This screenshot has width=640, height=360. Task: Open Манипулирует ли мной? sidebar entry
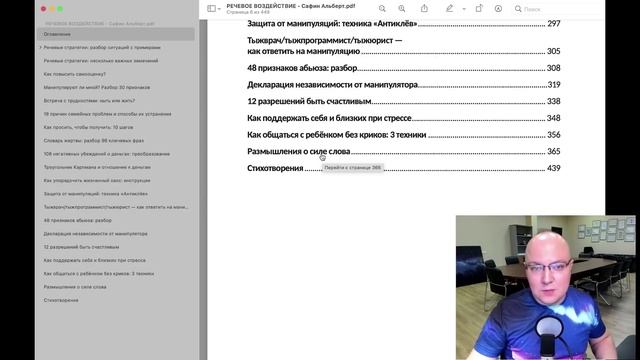coord(97,87)
